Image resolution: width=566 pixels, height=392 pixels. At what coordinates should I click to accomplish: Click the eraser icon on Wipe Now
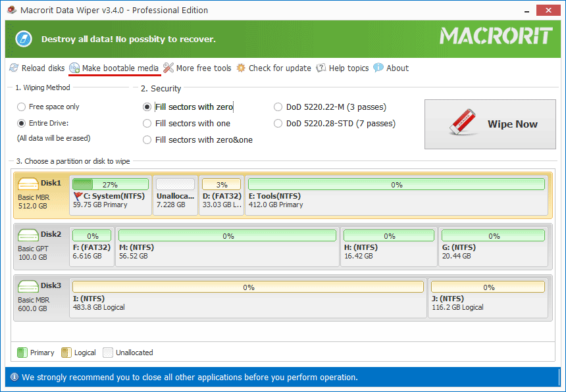[x=463, y=122]
